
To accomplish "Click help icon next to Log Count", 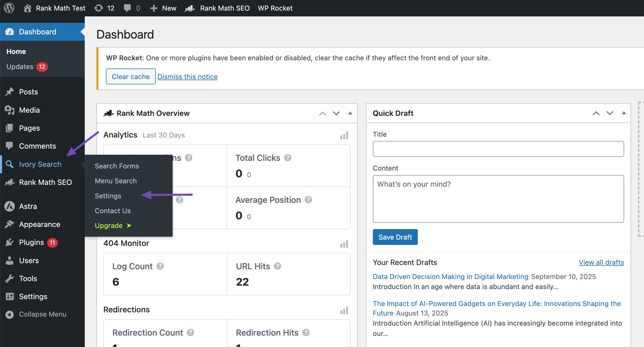I will (x=160, y=266).
